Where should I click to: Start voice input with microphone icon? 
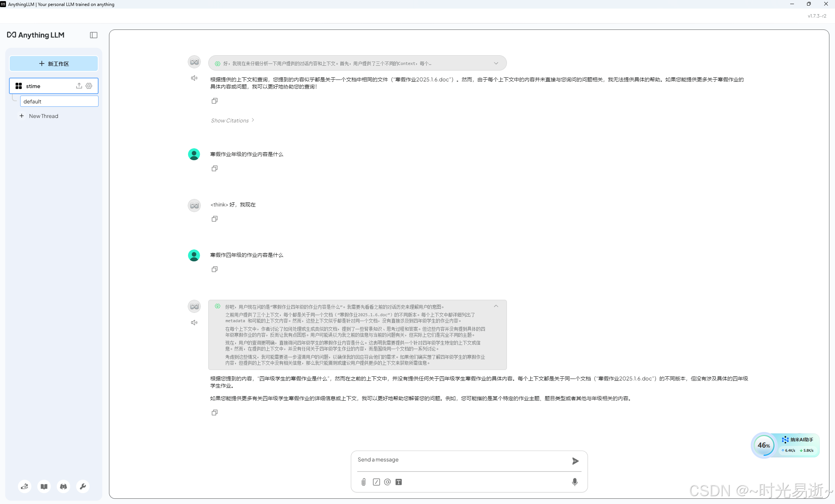tap(575, 482)
